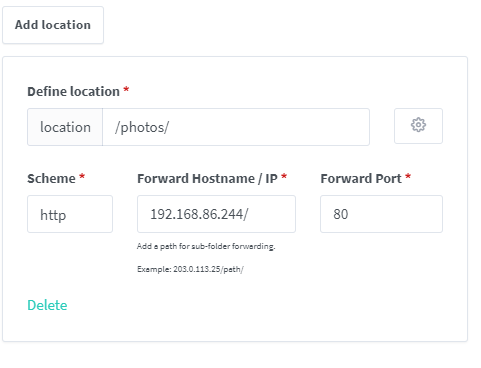Screen dimensions: 481x368
Task: Click the 192.168.86.244/ hostname field
Action: click(216, 214)
